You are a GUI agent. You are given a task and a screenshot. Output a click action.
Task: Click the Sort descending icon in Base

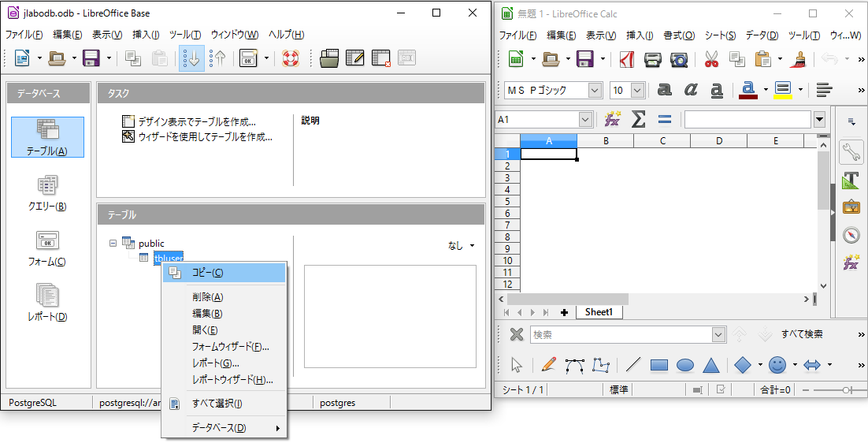tap(218, 58)
